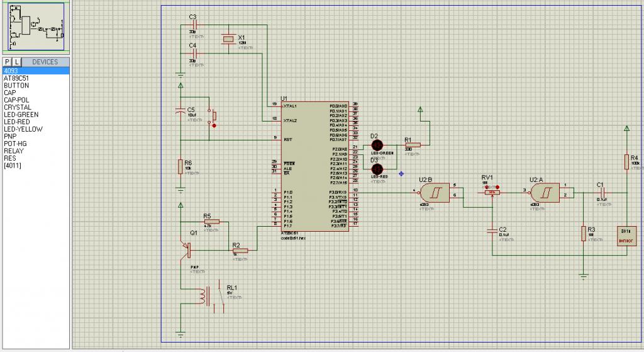The height and width of the screenshot is (352, 644).
Task: Select the R4 resistor symbol
Action: pos(627,162)
